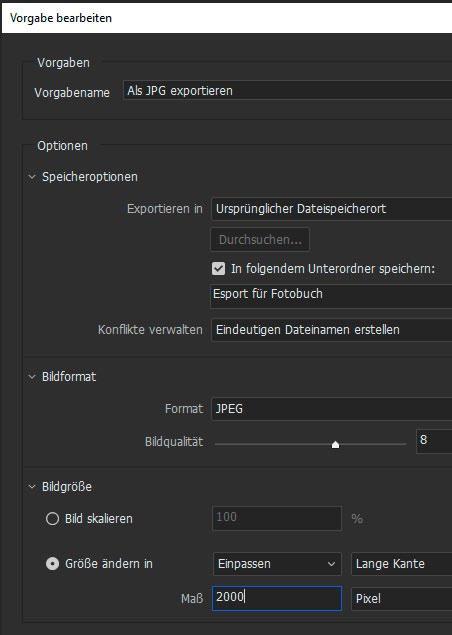
Task: Select the Bild skalieren radio button
Action: (52, 519)
